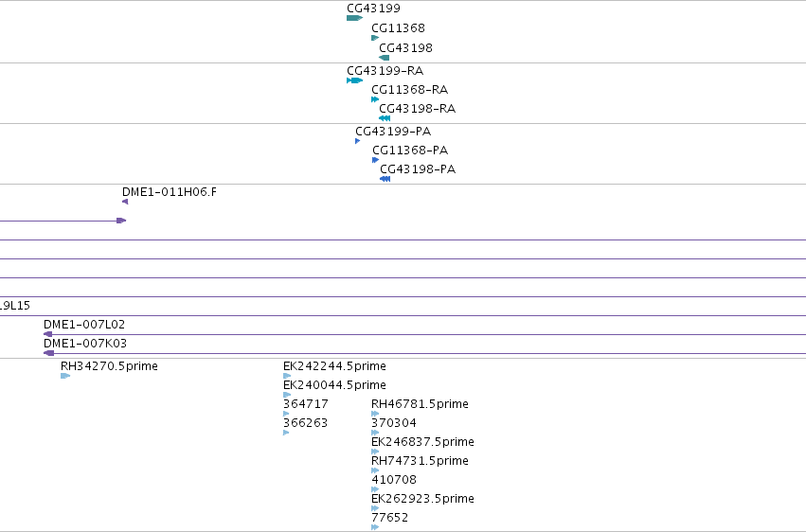Screen dimensions: 806x532
Task: Click the DME1-011H06.F purple arrow glyph
Action: pos(125,202)
